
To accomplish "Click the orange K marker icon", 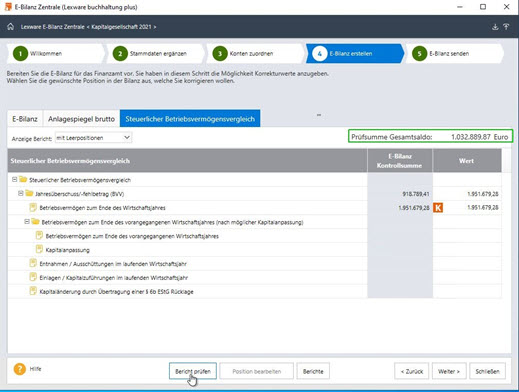I will click(x=438, y=208).
